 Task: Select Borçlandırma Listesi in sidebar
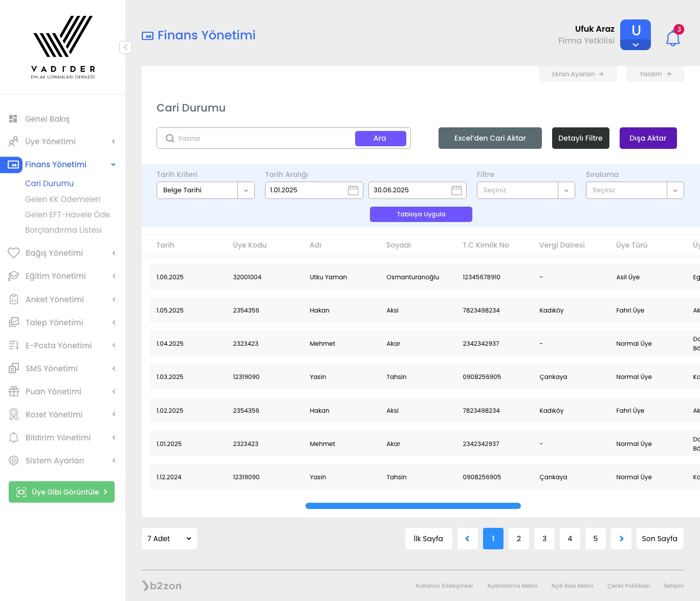63,230
